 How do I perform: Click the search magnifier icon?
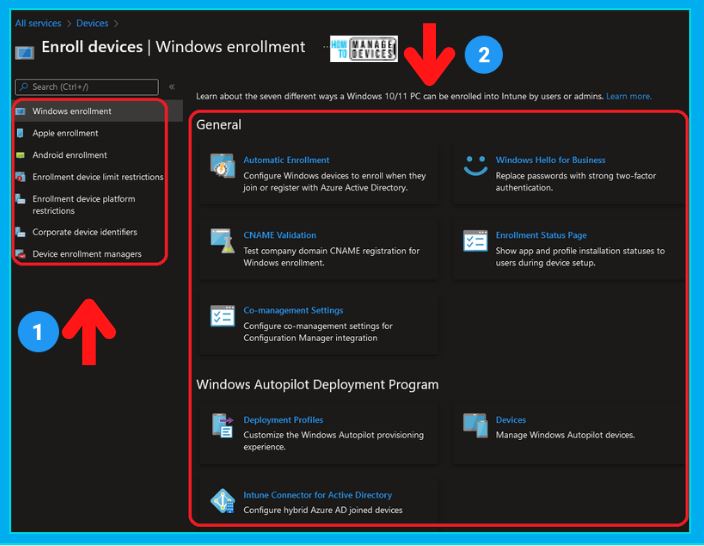(24, 87)
